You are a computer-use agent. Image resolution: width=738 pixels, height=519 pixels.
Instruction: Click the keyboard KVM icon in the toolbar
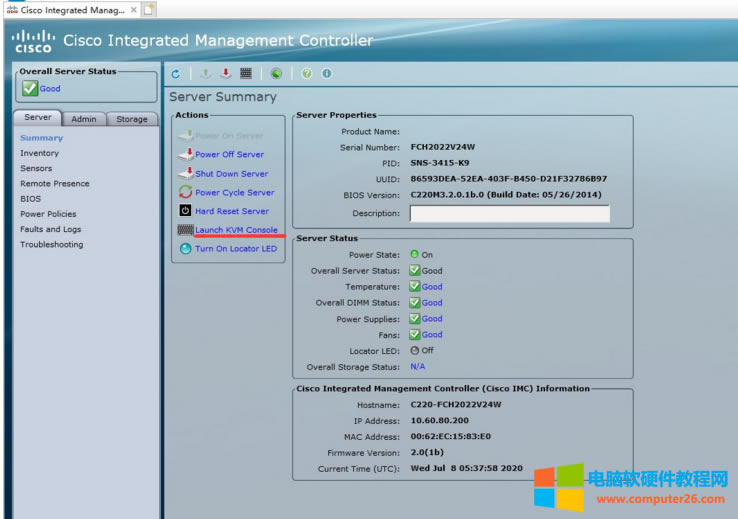point(245,74)
